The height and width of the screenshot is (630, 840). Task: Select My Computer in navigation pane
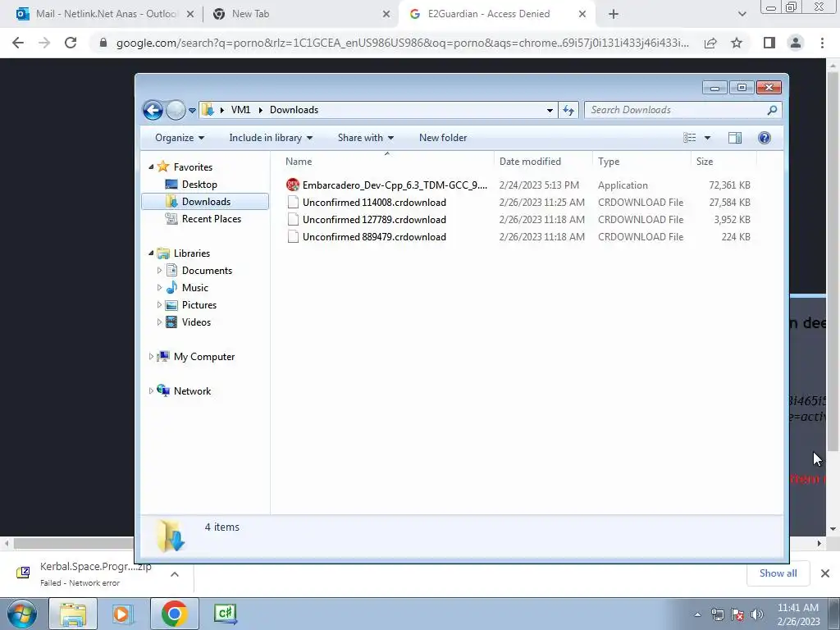203,357
